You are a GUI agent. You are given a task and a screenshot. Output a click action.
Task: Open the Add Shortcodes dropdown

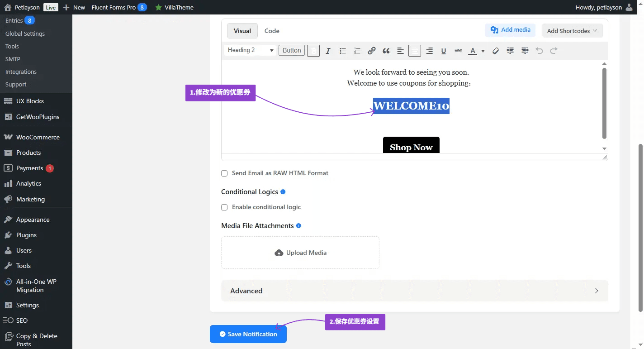coord(572,31)
